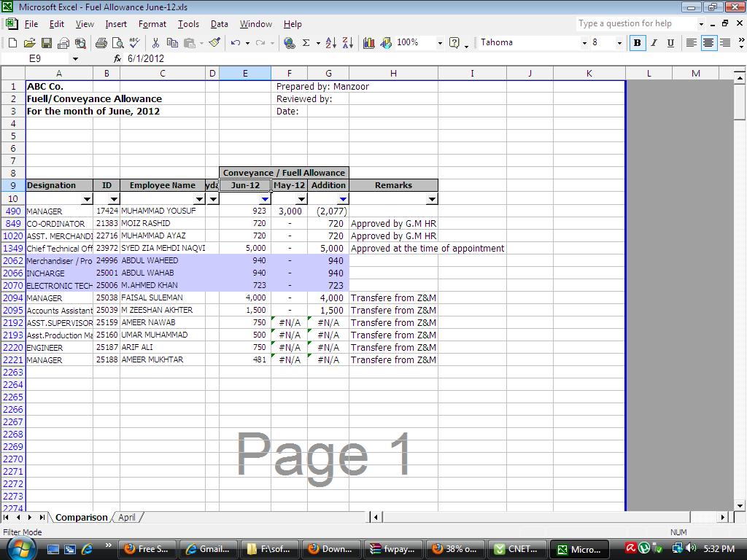The height and width of the screenshot is (560, 747).
Task: Toggle Bold formatting button
Action: click(x=637, y=43)
